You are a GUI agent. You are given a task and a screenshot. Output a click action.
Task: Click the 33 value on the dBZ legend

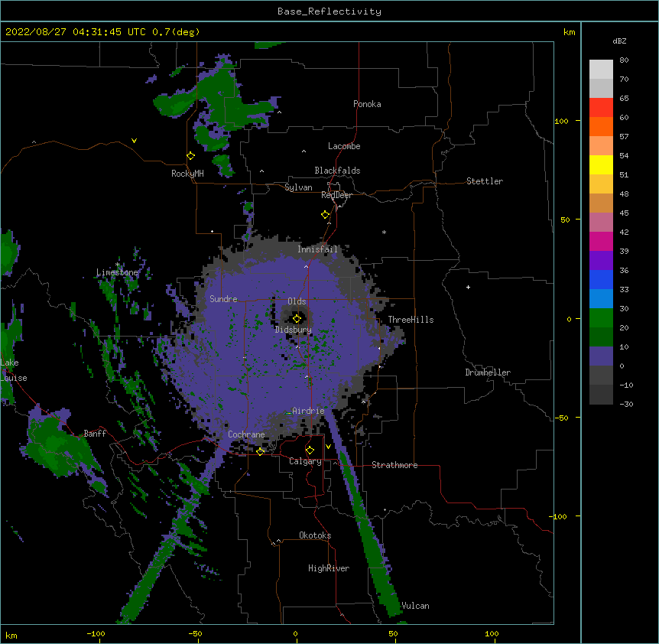(624, 290)
